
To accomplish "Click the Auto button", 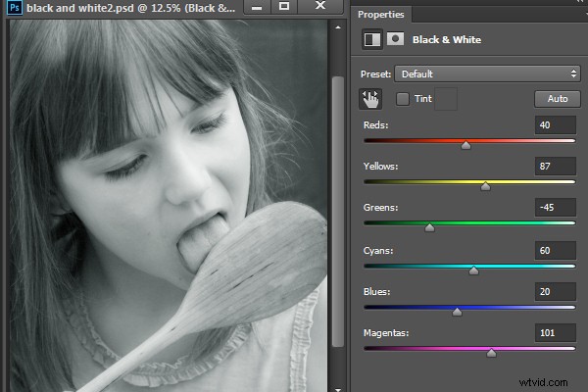I will tap(558, 99).
